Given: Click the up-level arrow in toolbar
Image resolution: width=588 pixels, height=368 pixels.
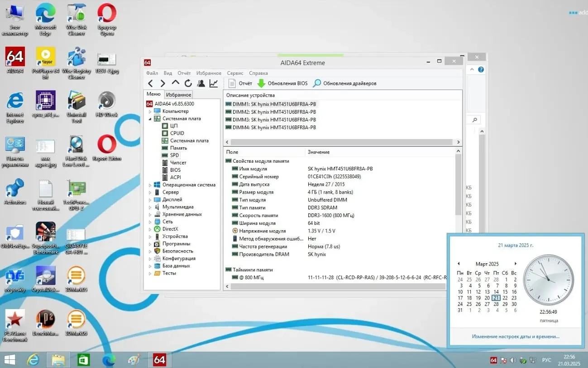Looking at the screenshot, I should pyautogui.click(x=176, y=83).
